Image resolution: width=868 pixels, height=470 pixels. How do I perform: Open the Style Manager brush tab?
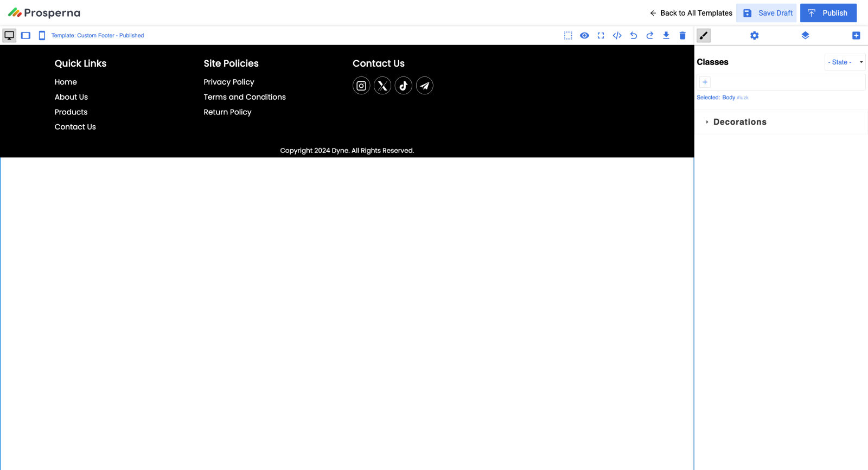pyautogui.click(x=704, y=35)
